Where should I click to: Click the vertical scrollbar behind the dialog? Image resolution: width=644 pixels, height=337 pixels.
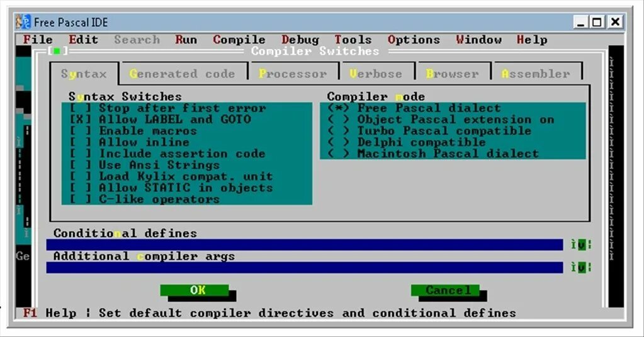(x=611, y=159)
